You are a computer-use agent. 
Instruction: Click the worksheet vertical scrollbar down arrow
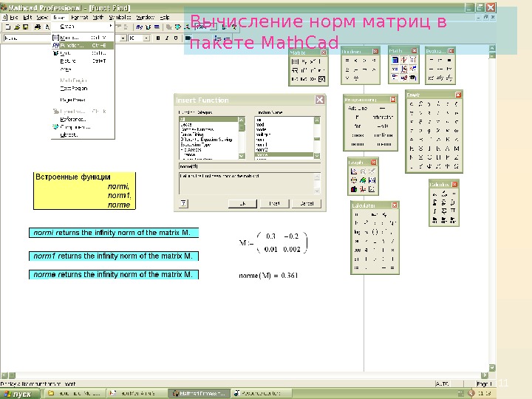coord(492,368)
